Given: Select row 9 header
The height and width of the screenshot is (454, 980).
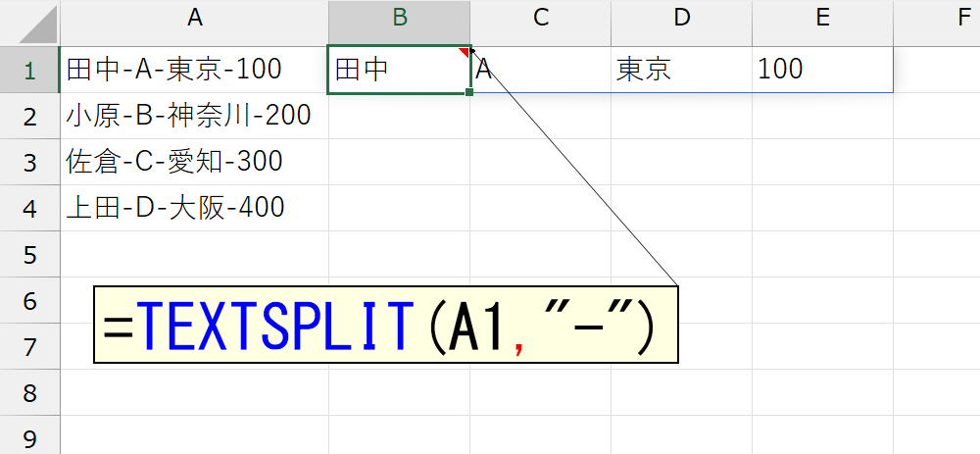Looking at the screenshot, I should [30, 435].
